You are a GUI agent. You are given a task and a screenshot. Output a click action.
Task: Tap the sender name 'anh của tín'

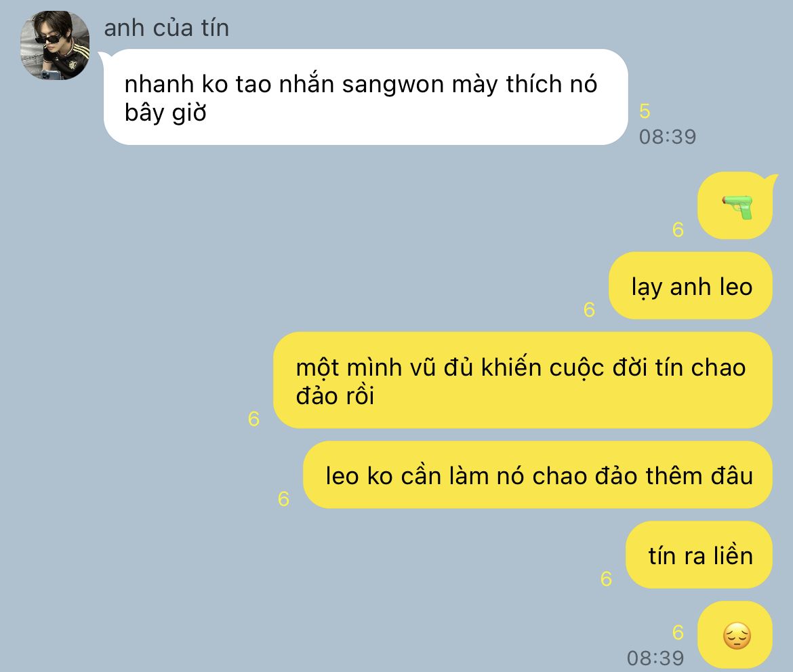pos(166,28)
